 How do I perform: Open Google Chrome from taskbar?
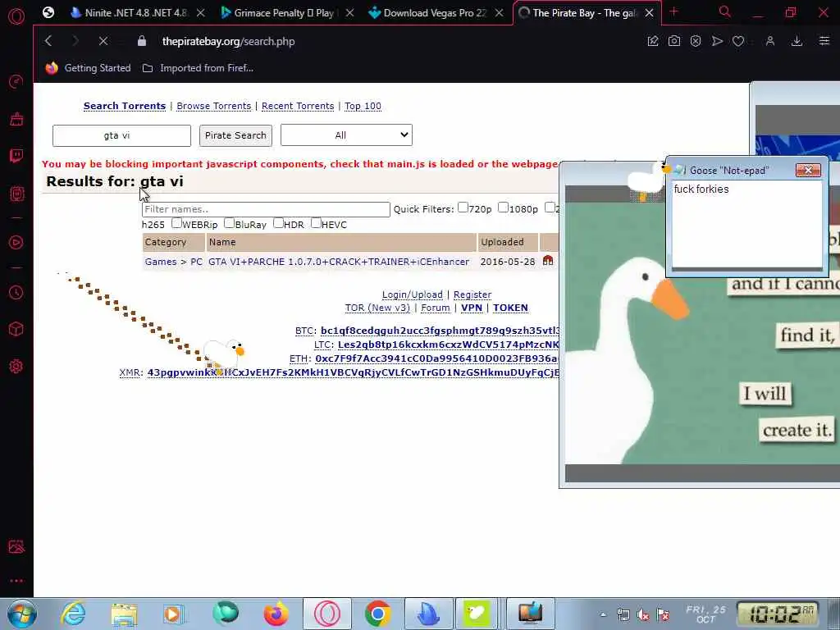[377, 614]
